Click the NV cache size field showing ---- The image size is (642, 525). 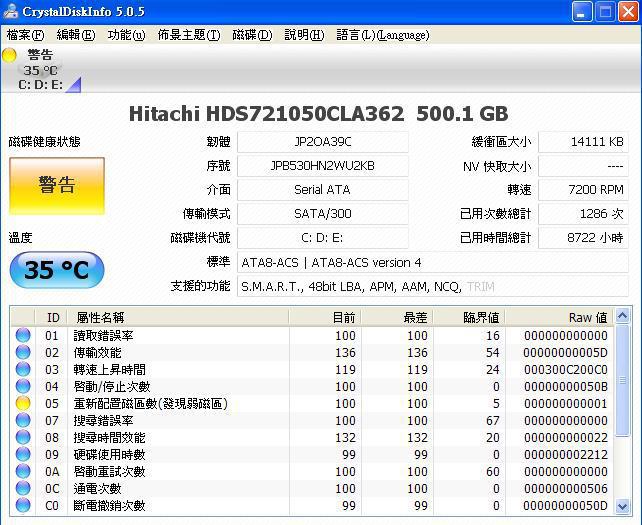click(583, 166)
